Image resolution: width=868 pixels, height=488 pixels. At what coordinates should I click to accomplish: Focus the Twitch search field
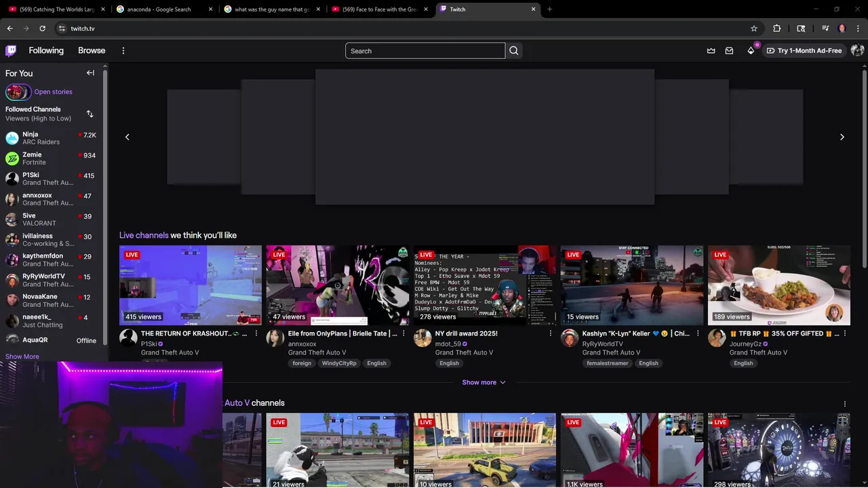(x=425, y=51)
